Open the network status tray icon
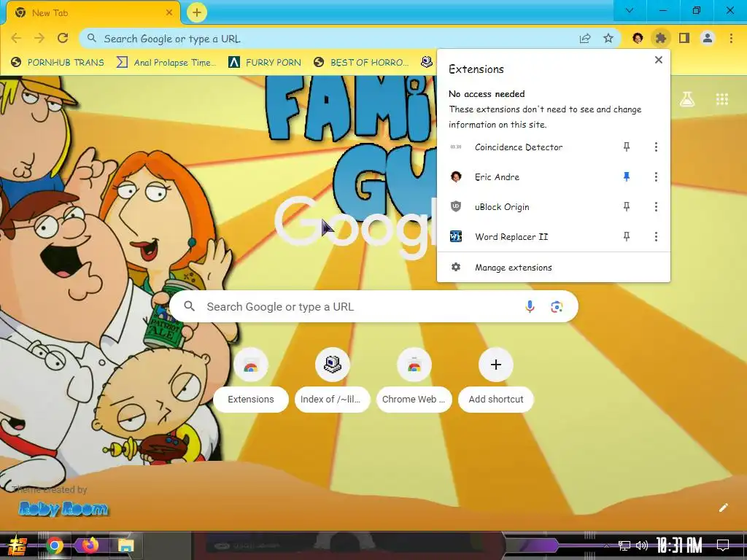This screenshot has width=747, height=560. tap(624, 545)
